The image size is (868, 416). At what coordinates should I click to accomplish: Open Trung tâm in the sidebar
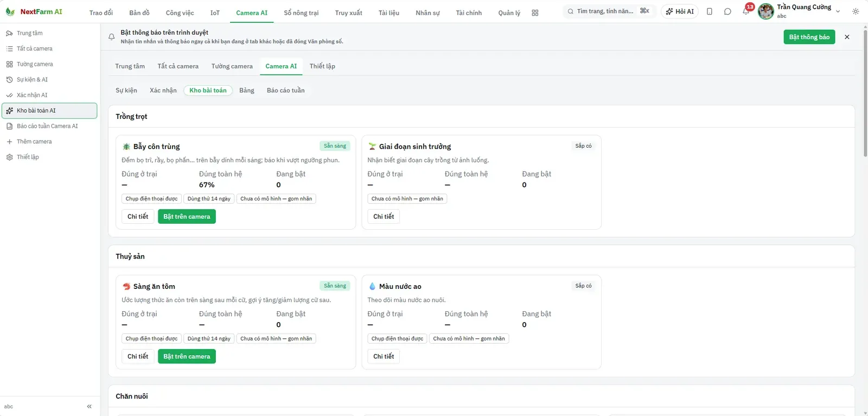pyautogui.click(x=50, y=33)
